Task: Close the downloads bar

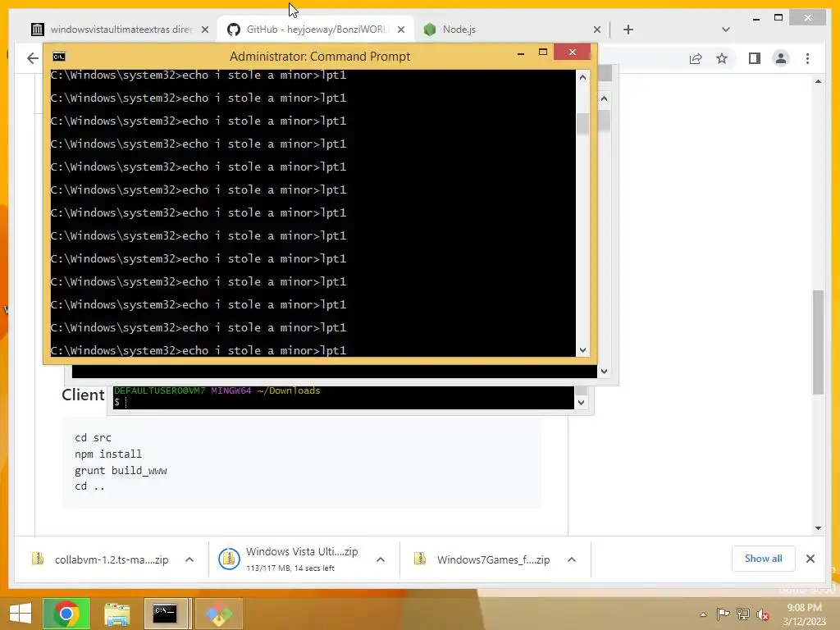Action: coord(810,559)
